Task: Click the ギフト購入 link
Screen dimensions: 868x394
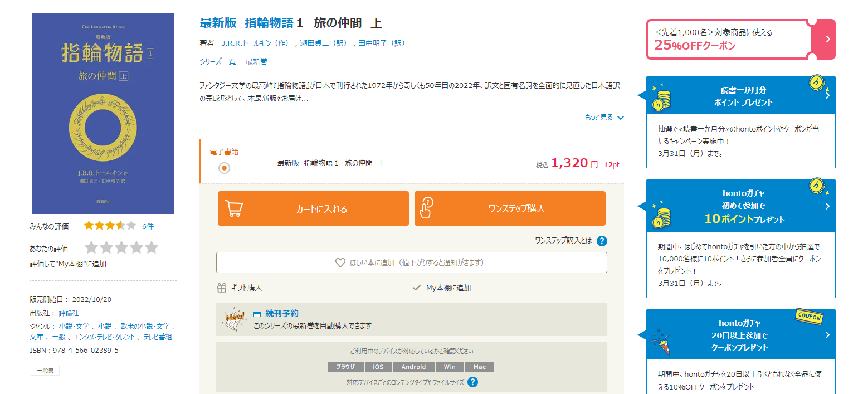Action: pos(246,288)
